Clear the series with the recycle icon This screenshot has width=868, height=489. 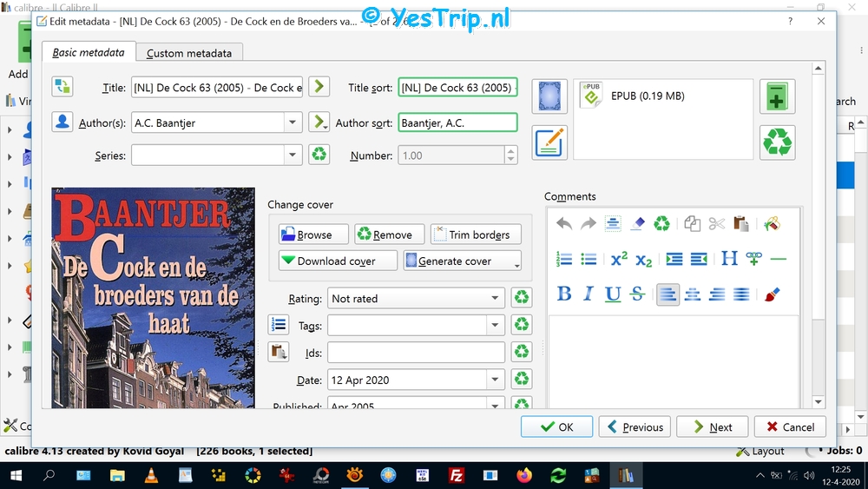point(319,155)
